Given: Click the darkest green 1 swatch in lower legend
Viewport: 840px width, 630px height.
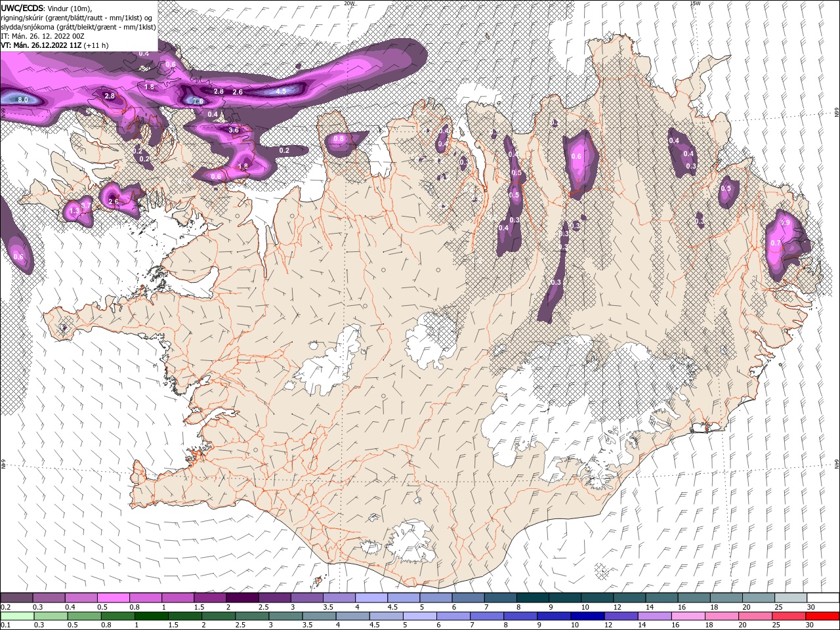Looking at the screenshot, I should point(151,616).
